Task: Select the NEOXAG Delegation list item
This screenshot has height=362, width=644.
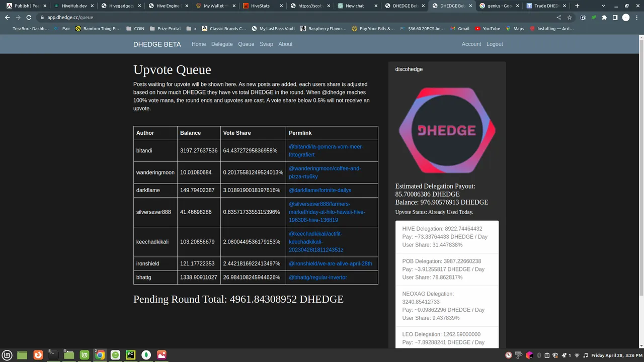Action: coord(447,306)
